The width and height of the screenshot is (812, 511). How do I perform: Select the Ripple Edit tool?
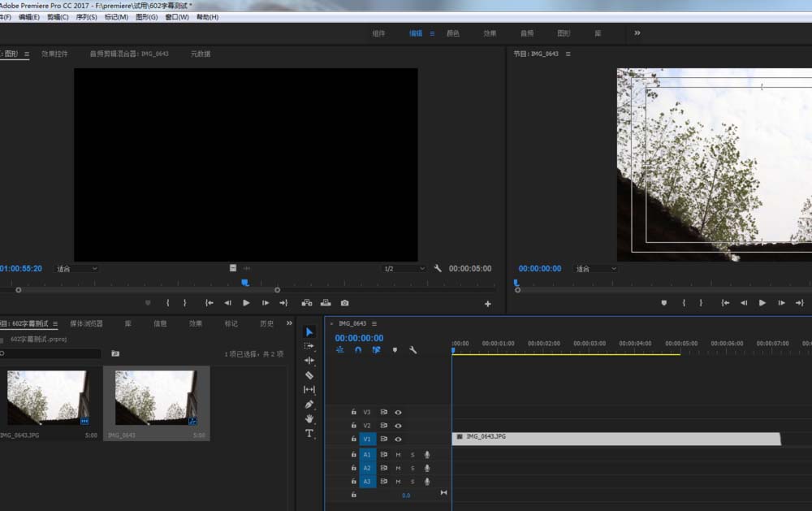[309, 361]
